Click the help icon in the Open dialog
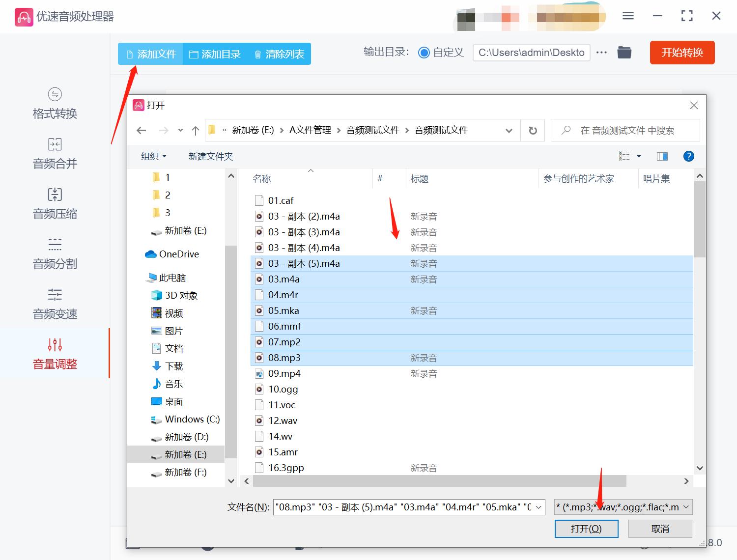This screenshot has width=737, height=560. [689, 156]
